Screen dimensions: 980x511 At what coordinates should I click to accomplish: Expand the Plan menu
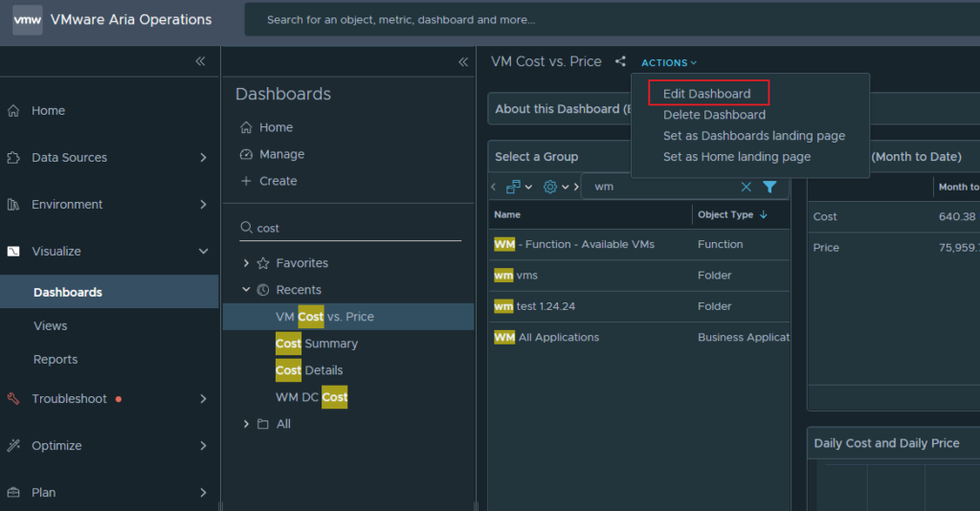[x=203, y=492]
